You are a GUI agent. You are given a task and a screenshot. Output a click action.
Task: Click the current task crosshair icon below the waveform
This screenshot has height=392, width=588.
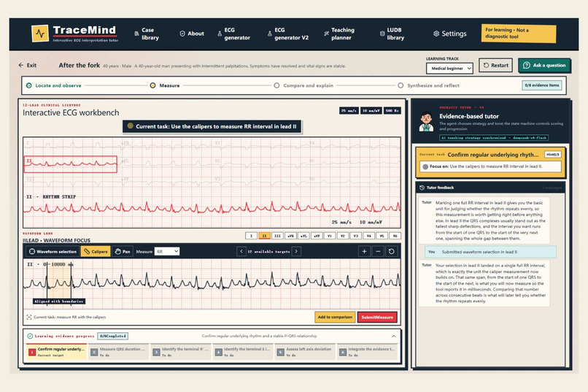29,318
